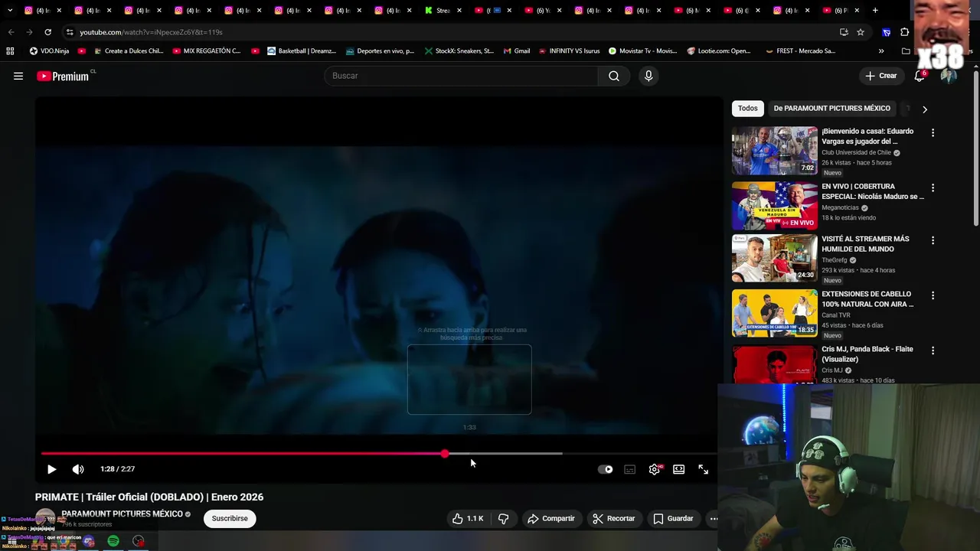Image resolution: width=980 pixels, height=551 pixels.
Task: Click the address bar URL
Action: [x=151, y=32]
